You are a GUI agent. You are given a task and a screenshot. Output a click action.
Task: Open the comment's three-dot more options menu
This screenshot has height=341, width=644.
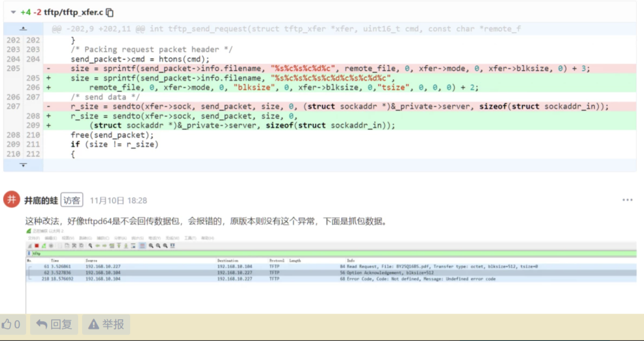click(627, 200)
